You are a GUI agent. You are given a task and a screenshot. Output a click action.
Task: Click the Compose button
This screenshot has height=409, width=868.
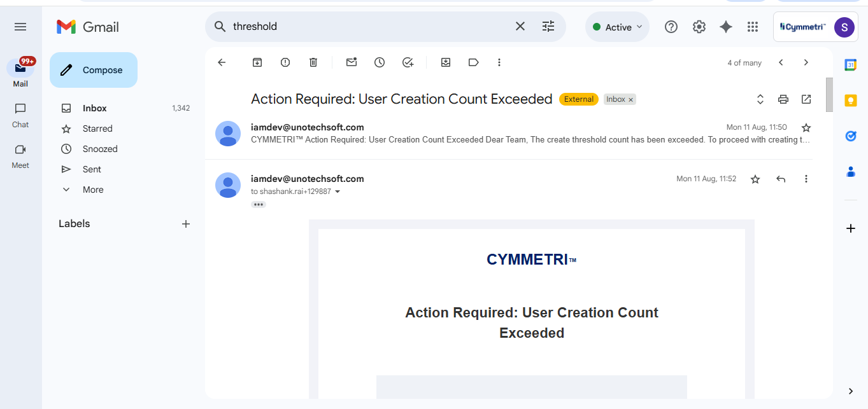tap(94, 70)
